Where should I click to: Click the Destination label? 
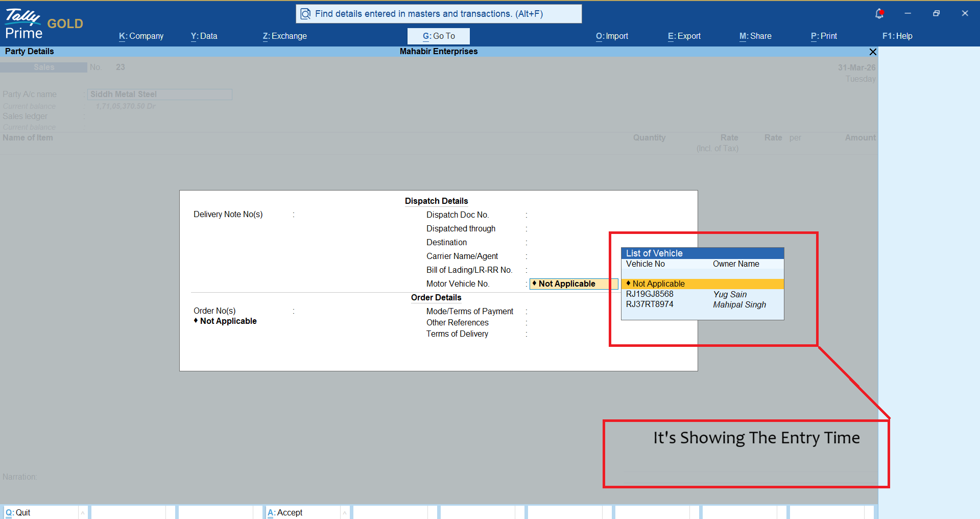(447, 243)
